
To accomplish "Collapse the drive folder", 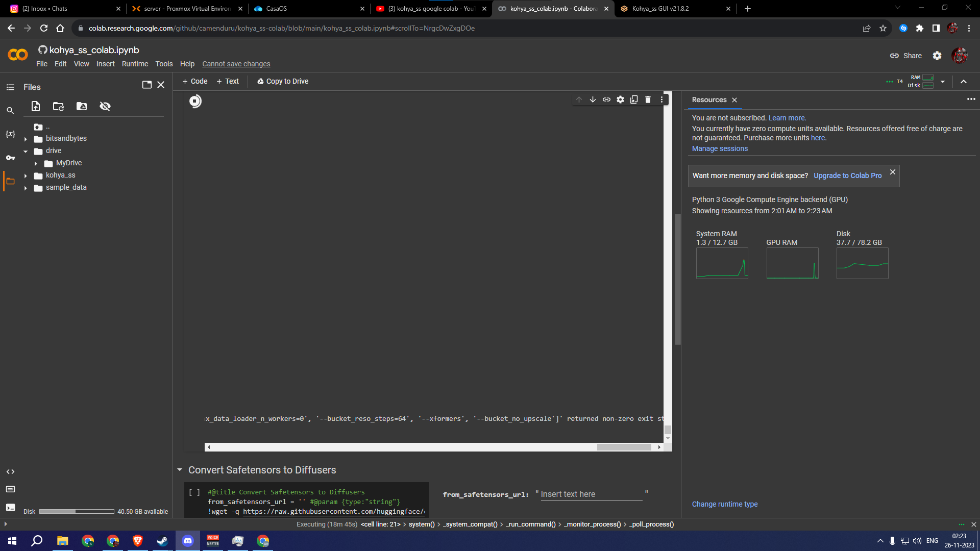I will coord(26,151).
